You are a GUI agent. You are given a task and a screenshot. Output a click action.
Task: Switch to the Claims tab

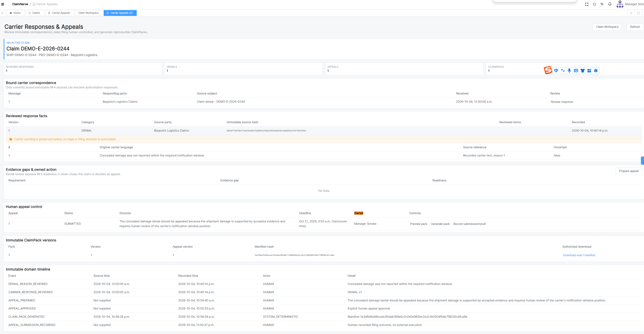35,13
